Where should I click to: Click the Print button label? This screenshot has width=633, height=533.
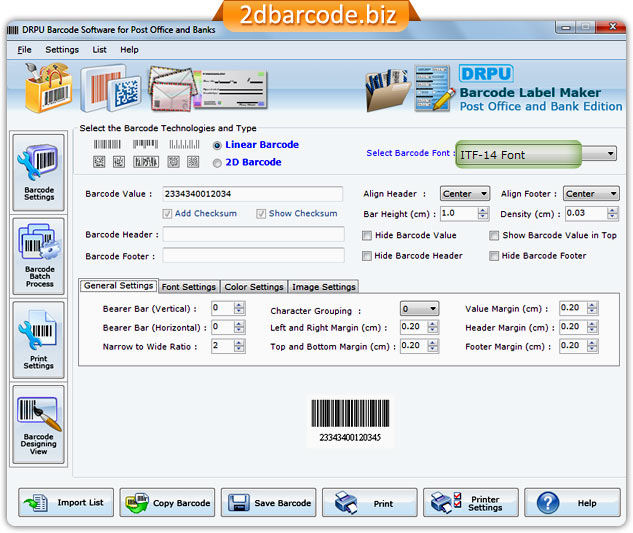(x=383, y=504)
